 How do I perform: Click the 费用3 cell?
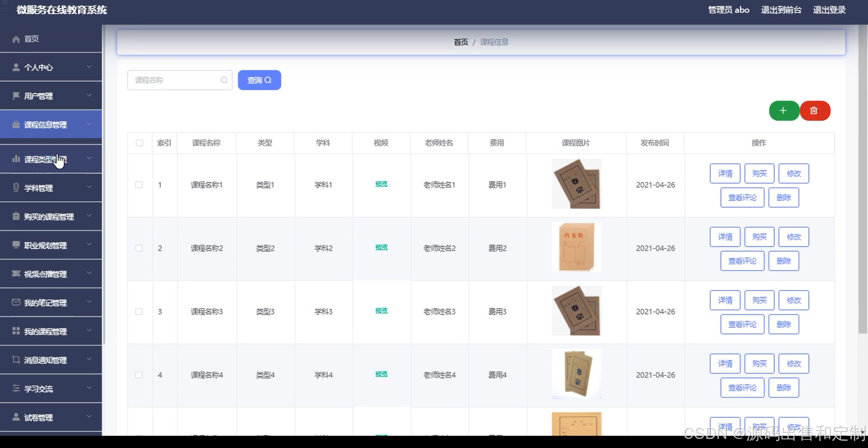click(497, 312)
